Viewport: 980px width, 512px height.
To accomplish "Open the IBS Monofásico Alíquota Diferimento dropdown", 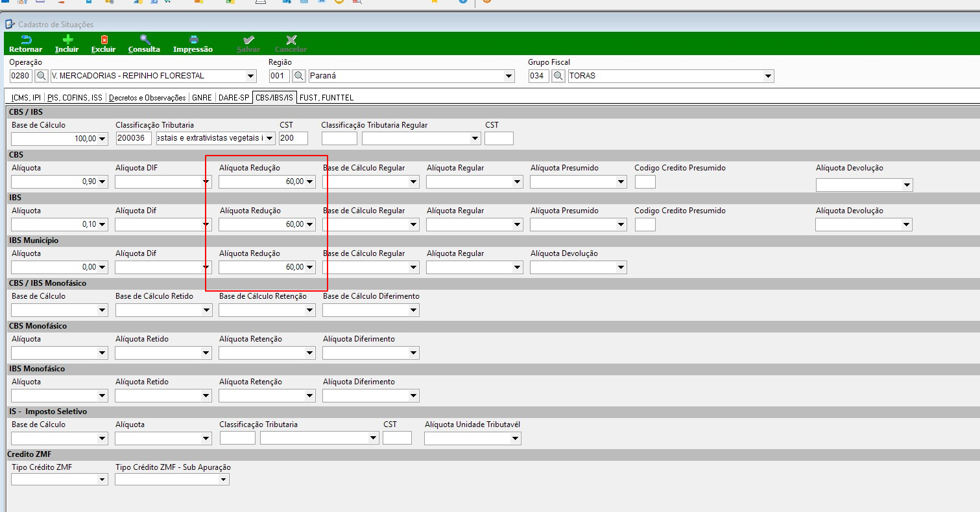I will (x=414, y=395).
